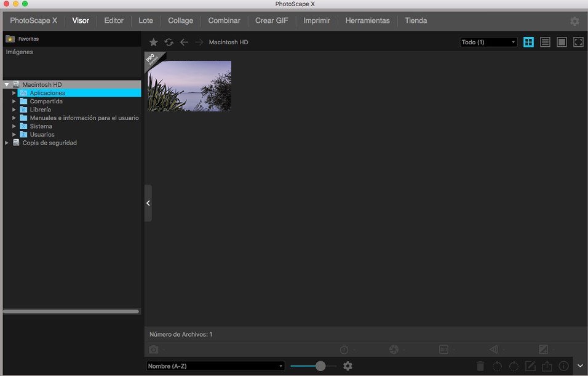This screenshot has width=588, height=376.
Task: Go back using the navigation arrow
Action: (184, 42)
